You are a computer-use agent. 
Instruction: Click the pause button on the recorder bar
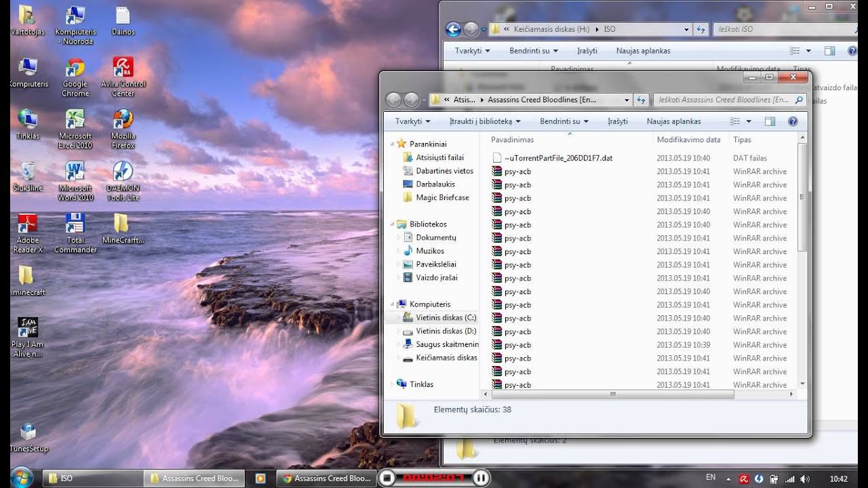pos(480,478)
